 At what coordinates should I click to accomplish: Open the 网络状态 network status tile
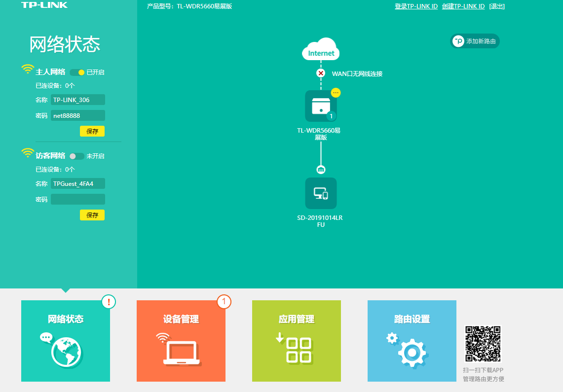(66, 341)
